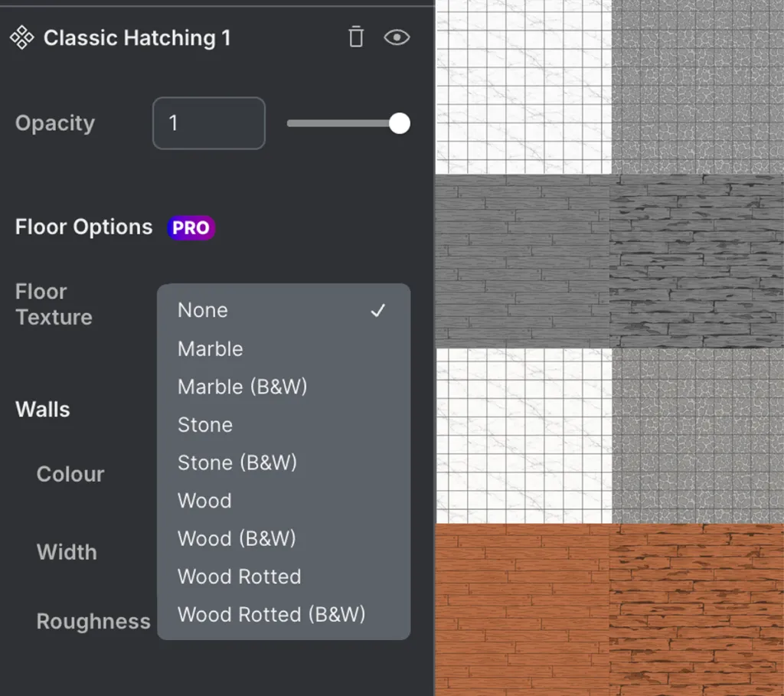
Task: Choose Marble from the texture list
Action: 211,348
